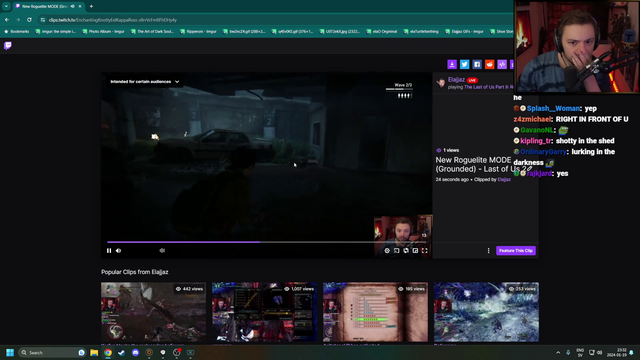This screenshot has height=360, width=640.
Task: Open site information icon in address bar
Action: 43,20
